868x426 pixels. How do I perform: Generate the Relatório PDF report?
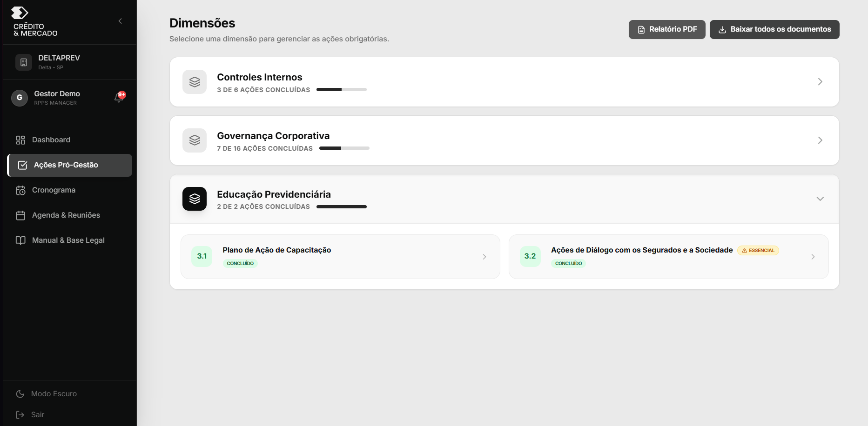[x=667, y=29]
